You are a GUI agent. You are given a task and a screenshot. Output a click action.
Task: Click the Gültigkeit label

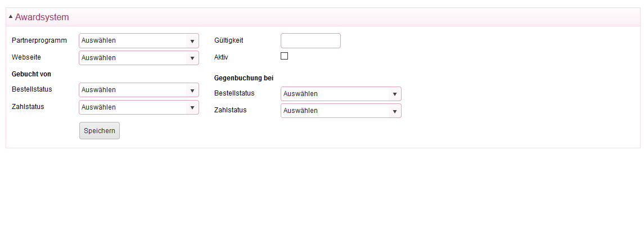click(229, 40)
